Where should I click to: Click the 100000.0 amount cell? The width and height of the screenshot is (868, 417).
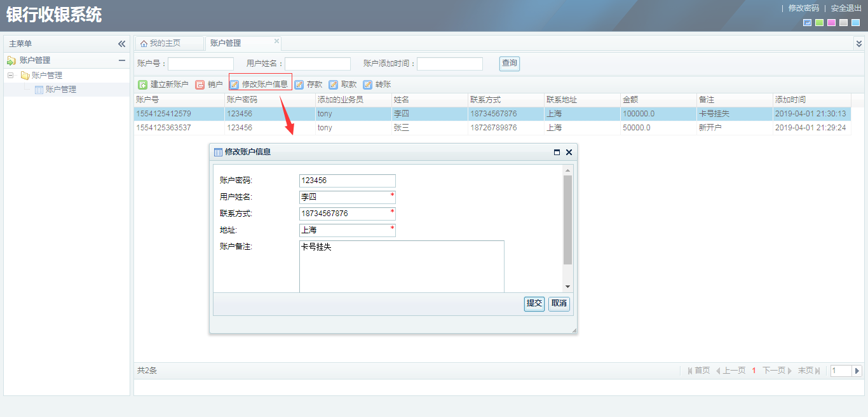[658, 114]
